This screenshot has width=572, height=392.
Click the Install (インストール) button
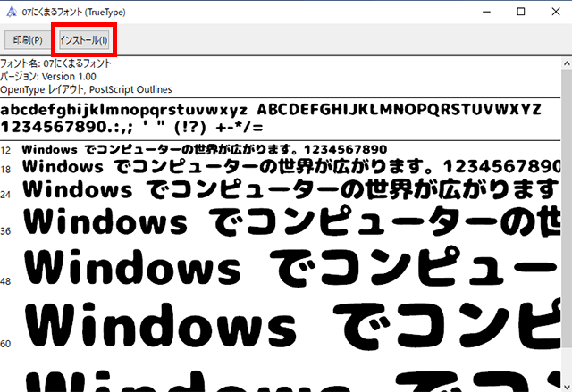[x=84, y=41]
